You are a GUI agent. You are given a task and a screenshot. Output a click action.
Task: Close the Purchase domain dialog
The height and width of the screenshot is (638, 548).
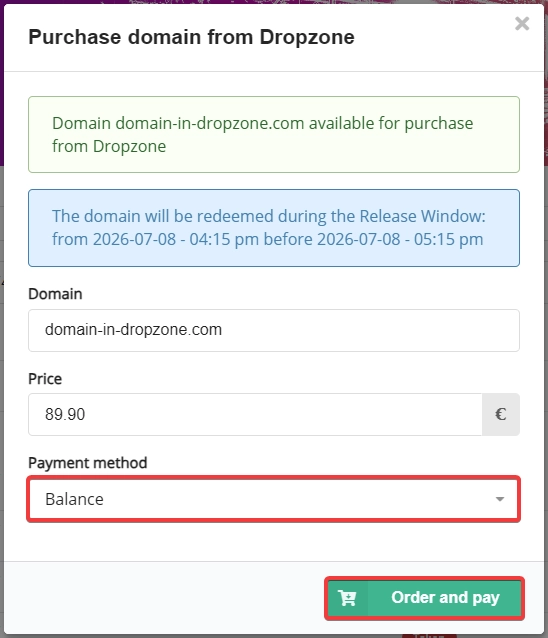coord(522,24)
